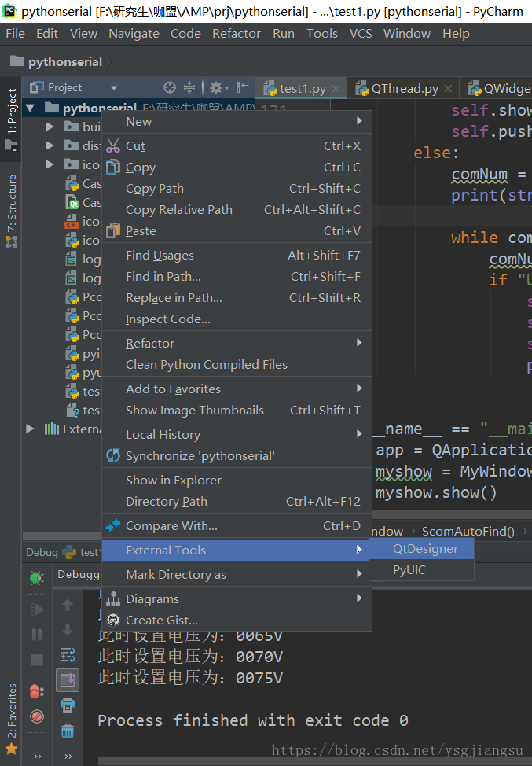Click the print console icon
Screen dimensions: 532x766
pos(68,705)
